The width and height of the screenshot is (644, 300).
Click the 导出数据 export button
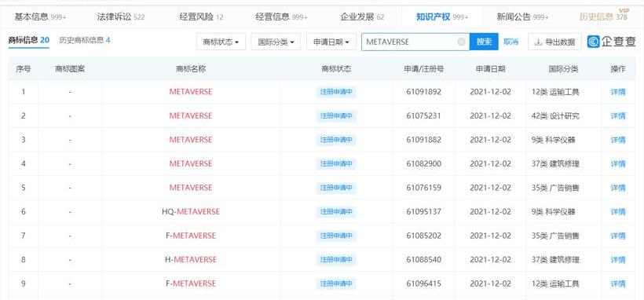554,42
